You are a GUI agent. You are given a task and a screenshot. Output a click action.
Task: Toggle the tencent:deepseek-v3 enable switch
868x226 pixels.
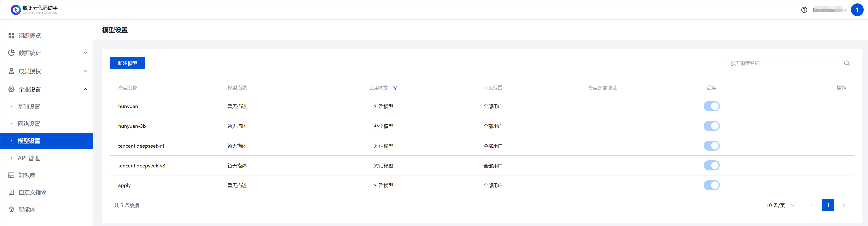711,166
